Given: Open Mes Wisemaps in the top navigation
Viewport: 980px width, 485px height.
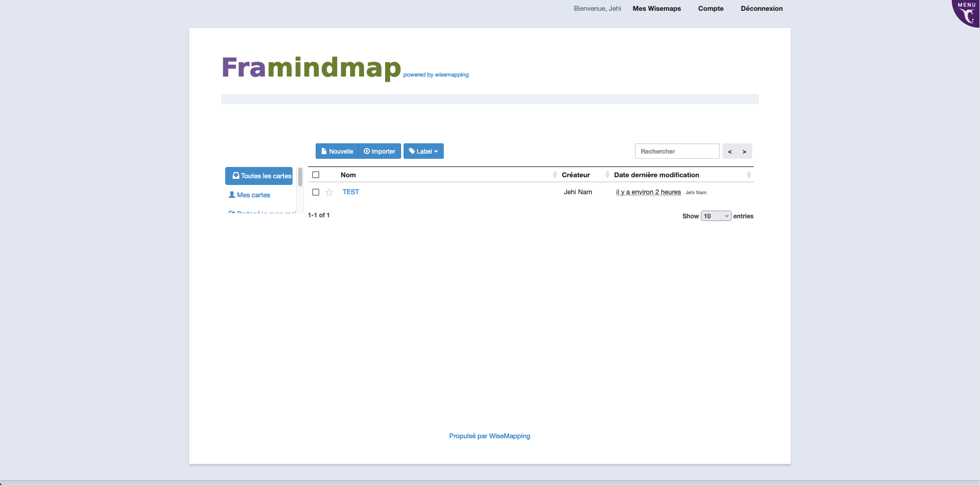Looking at the screenshot, I should tap(657, 9).
